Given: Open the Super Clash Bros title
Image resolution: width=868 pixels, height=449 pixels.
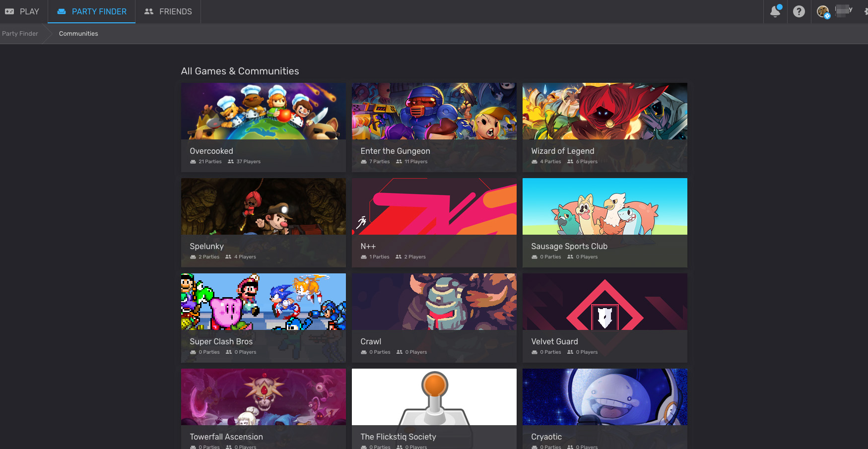Looking at the screenshot, I should 221,341.
